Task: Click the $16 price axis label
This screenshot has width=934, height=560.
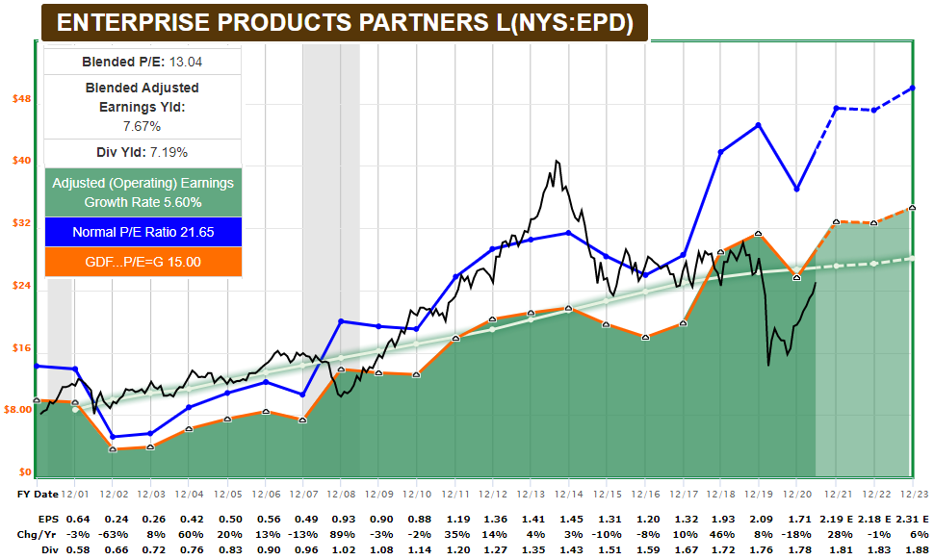Action: tap(21, 348)
